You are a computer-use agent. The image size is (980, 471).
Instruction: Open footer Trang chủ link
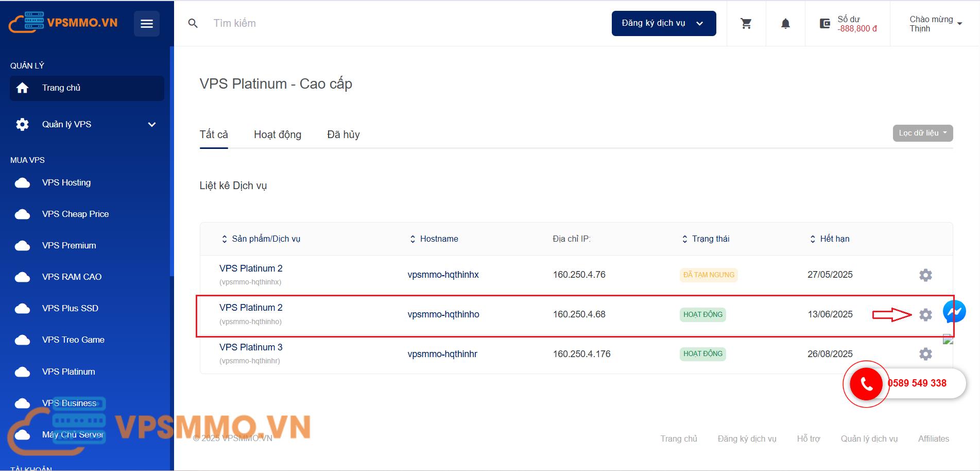[x=679, y=439]
